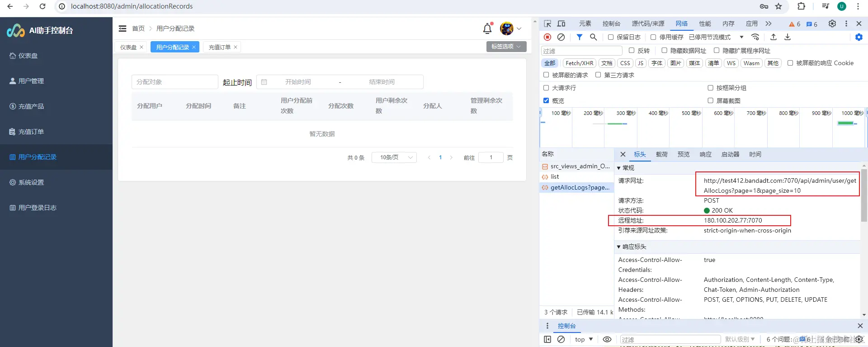Enable 保留日志 checkbox
This screenshot has width=868, height=347.
click(x=611, y=37)
